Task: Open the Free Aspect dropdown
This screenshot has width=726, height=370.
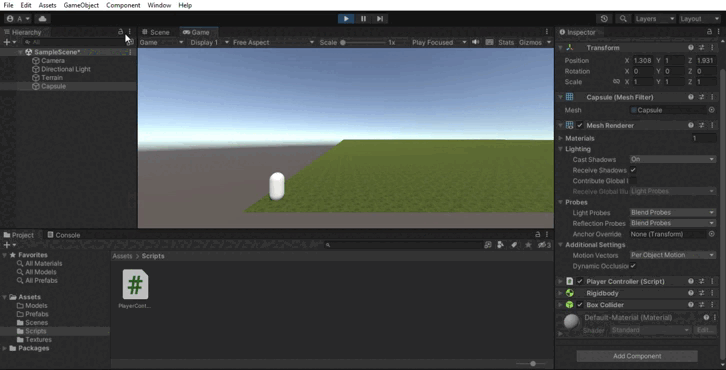Action: tap(273, 42)
